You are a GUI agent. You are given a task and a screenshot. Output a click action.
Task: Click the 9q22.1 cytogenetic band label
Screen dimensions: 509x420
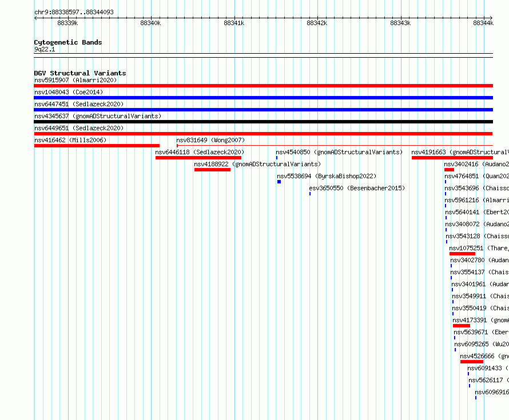click(x=45, y=49)
